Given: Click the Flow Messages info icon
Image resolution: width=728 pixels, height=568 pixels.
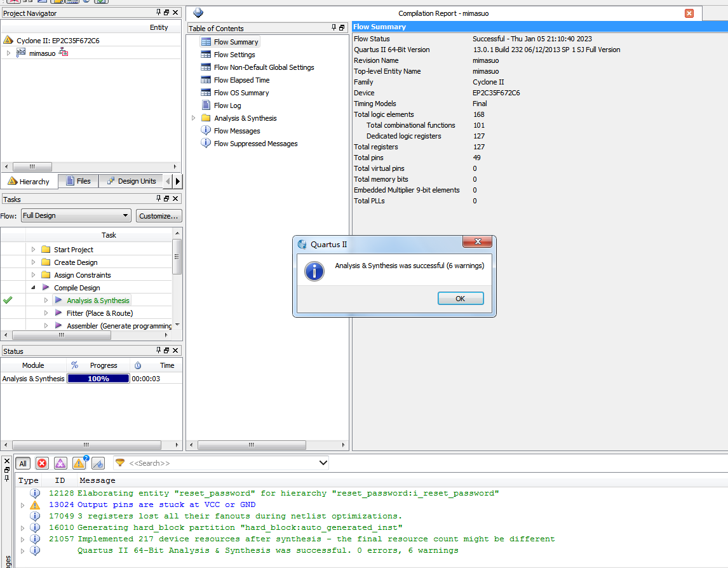Looking at the screenshot, I should click(x=206, y=130).
